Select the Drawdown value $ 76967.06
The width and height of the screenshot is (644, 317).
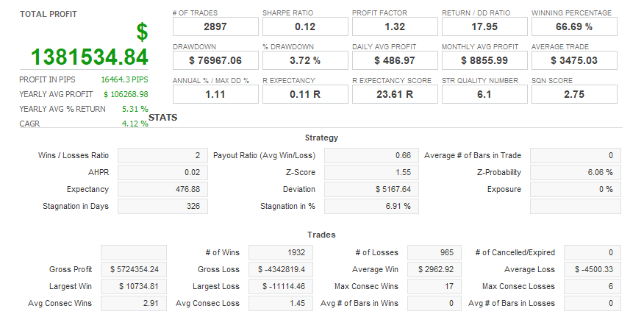pos(215,60)
